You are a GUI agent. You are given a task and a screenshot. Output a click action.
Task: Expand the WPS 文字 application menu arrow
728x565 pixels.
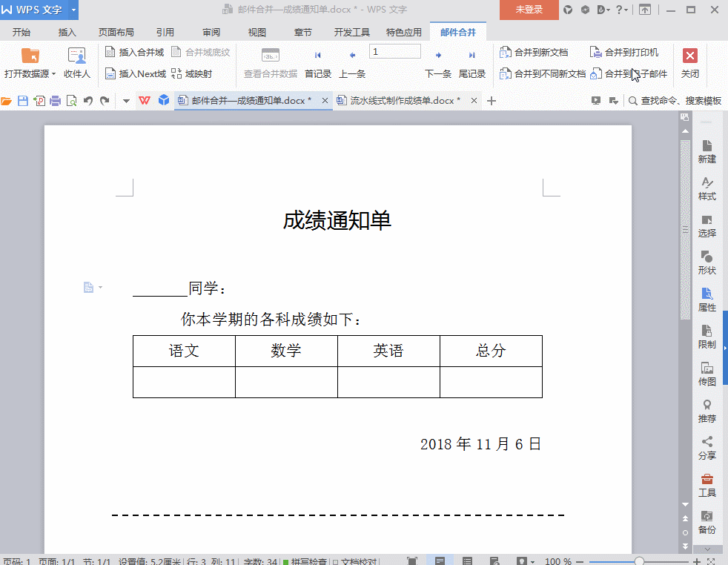(73, 10)
